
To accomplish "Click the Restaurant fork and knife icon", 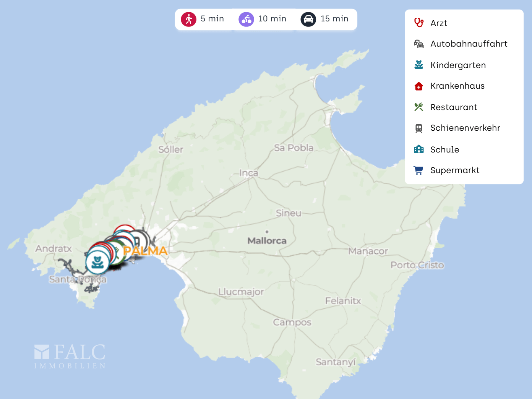I will click(x=418, y=107).
